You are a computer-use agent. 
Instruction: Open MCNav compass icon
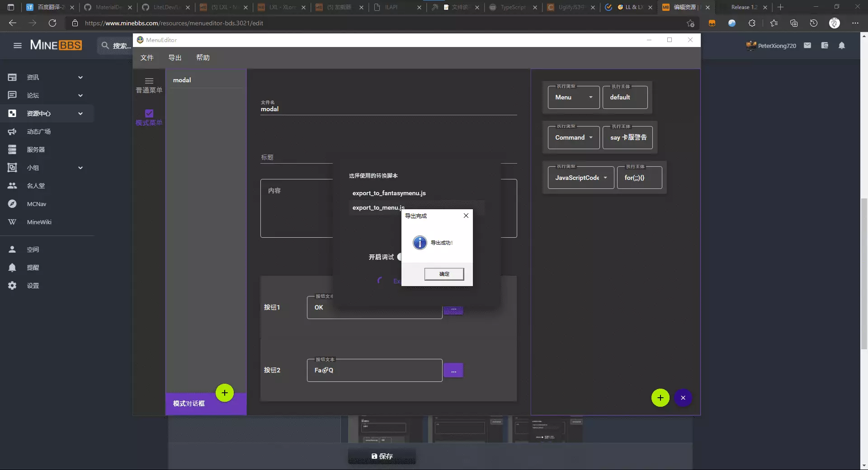tap(12, 204)
